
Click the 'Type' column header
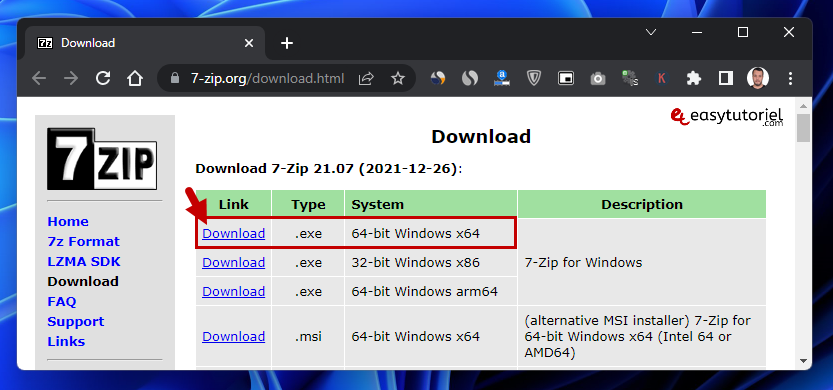point(308,205)
